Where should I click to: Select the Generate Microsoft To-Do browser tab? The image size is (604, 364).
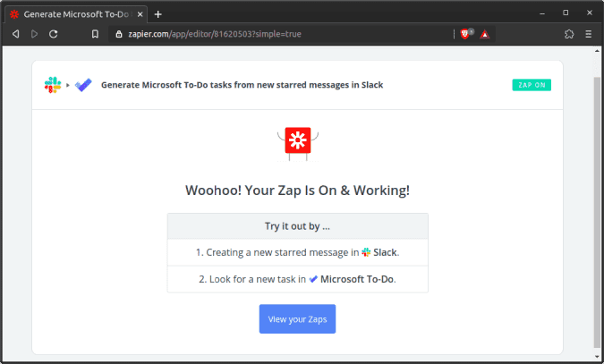[x=76, y=14]
